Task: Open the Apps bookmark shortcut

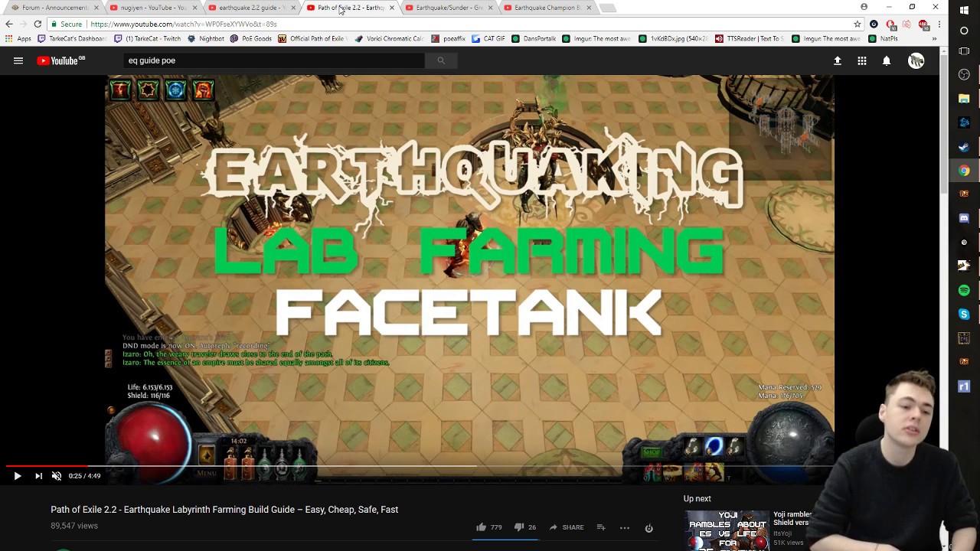Action: click(18, 38)
